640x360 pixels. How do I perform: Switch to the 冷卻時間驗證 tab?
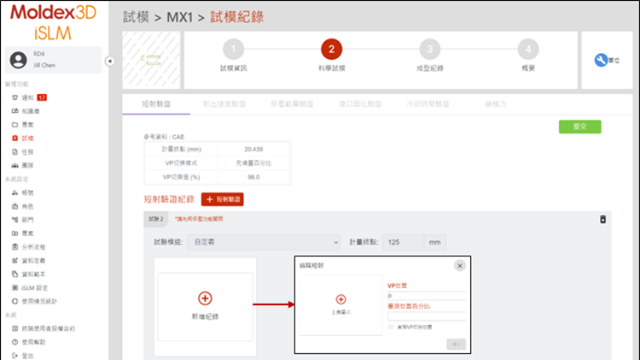[x=427, y=104]
